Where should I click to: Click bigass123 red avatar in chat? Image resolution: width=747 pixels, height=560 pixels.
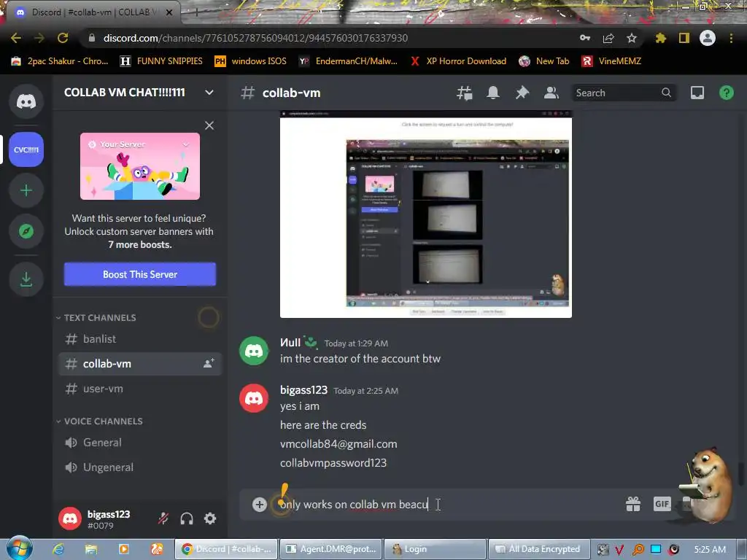coord(254,398)
